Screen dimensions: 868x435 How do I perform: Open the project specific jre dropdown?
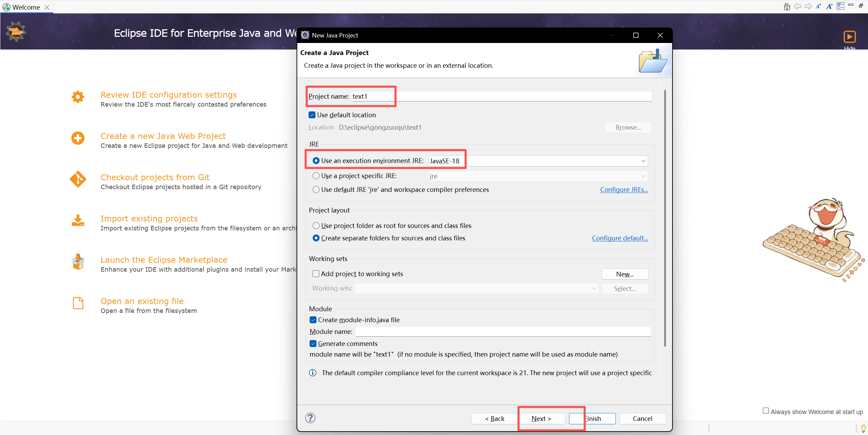(x=643, y=176)
